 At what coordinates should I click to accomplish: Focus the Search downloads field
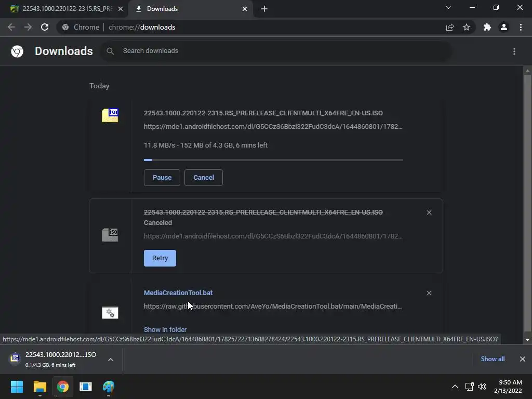(276, 51)
